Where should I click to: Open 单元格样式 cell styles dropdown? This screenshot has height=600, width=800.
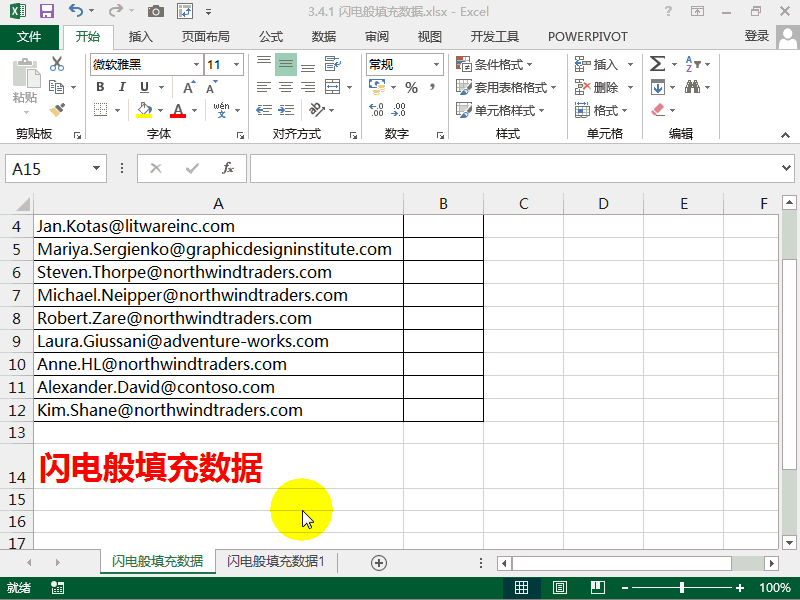click(x=500, y=110)
